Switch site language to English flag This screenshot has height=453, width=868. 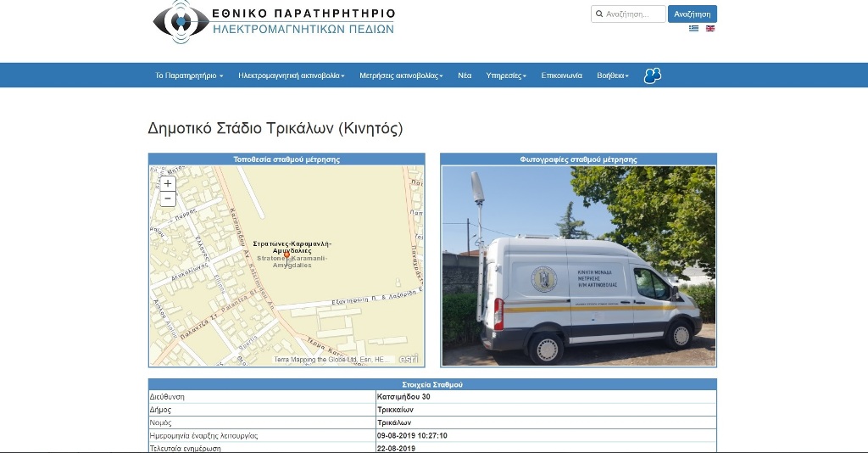710,28
